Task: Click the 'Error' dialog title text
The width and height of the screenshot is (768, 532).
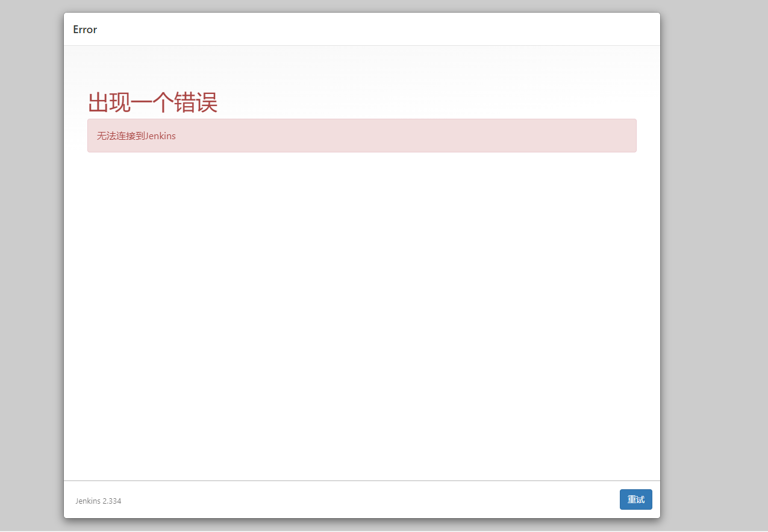Action: [85, 30]
